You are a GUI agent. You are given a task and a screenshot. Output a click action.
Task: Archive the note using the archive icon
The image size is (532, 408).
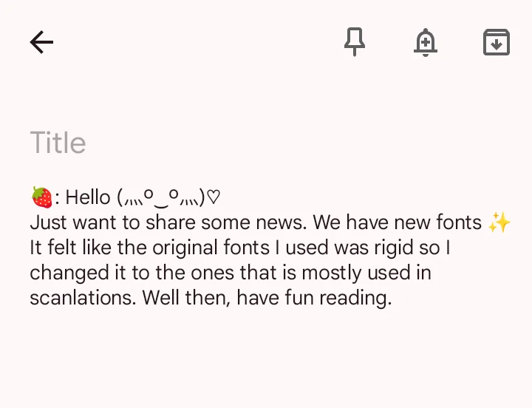[496, 42]
